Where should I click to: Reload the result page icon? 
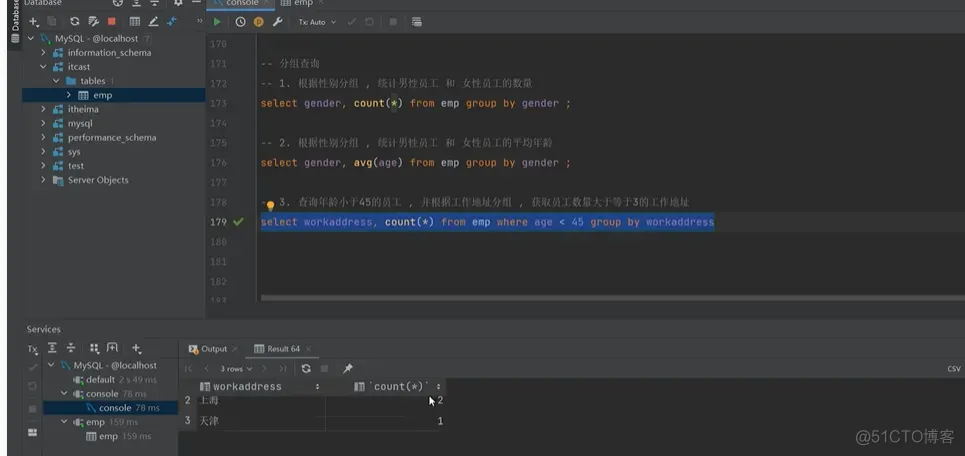(306, 369)
